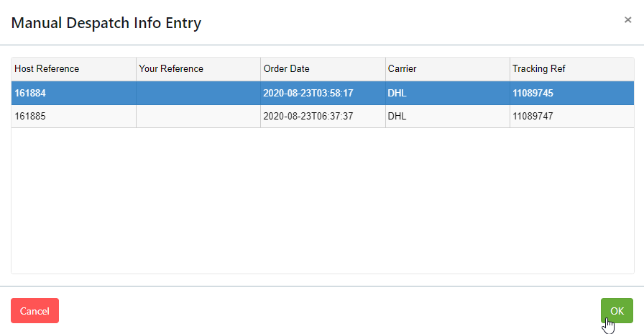This screenshot has width=644, height=334.
Task: Select the row with host reference 161885
Action: pyautogui.click(x=323, y=117)
